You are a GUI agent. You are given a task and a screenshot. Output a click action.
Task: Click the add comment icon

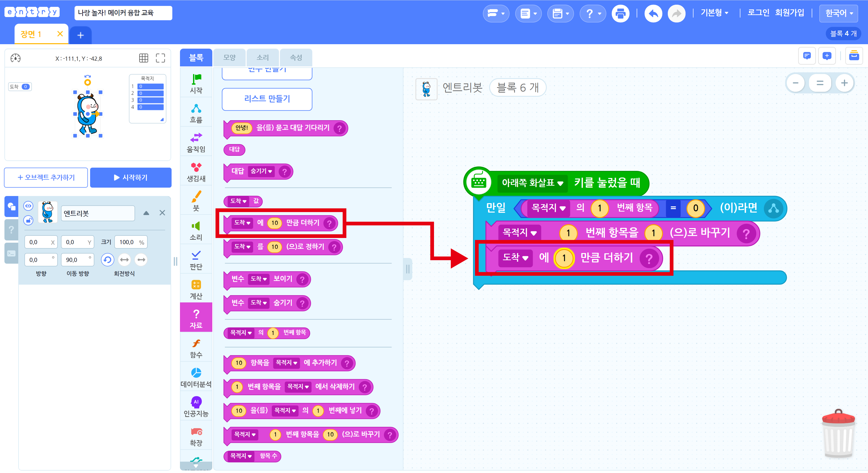827,56
